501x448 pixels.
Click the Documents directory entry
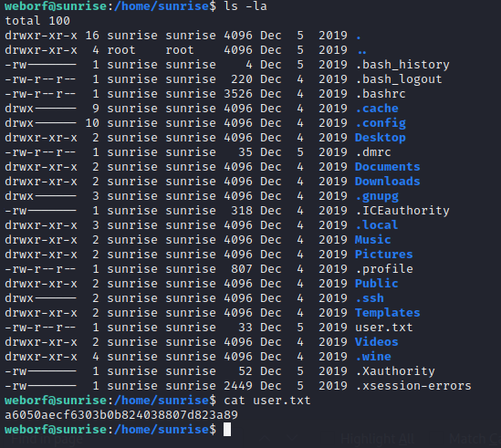(387, 167)
